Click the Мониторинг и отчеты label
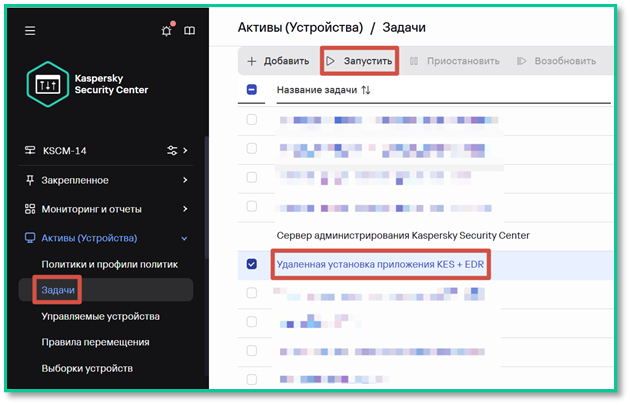Screen dimensions: 630x405 click(92, 209)
